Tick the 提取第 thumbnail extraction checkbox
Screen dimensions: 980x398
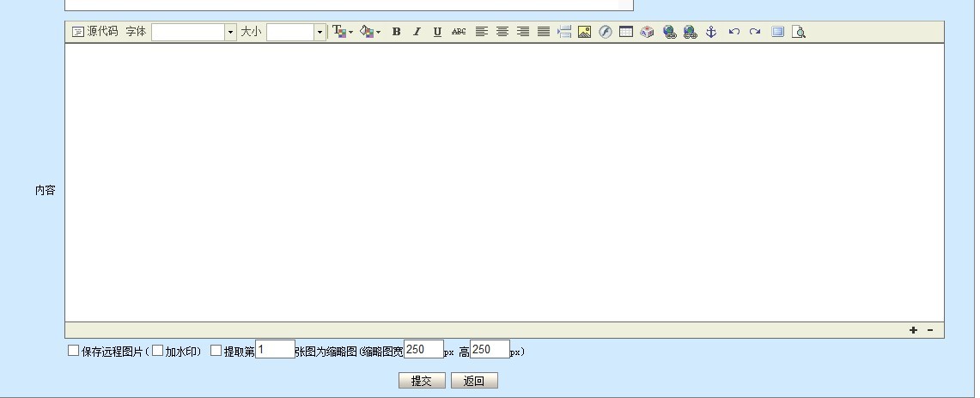(x=216, y=351)
